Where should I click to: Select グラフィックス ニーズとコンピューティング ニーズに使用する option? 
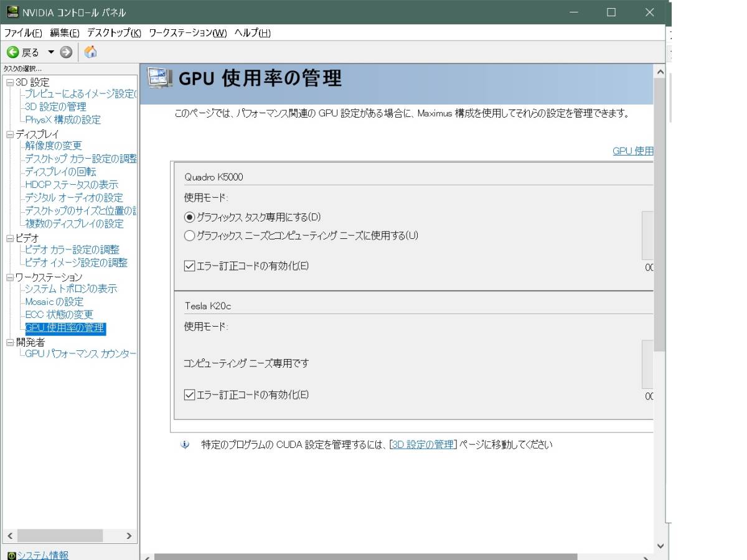coord(190,235)
